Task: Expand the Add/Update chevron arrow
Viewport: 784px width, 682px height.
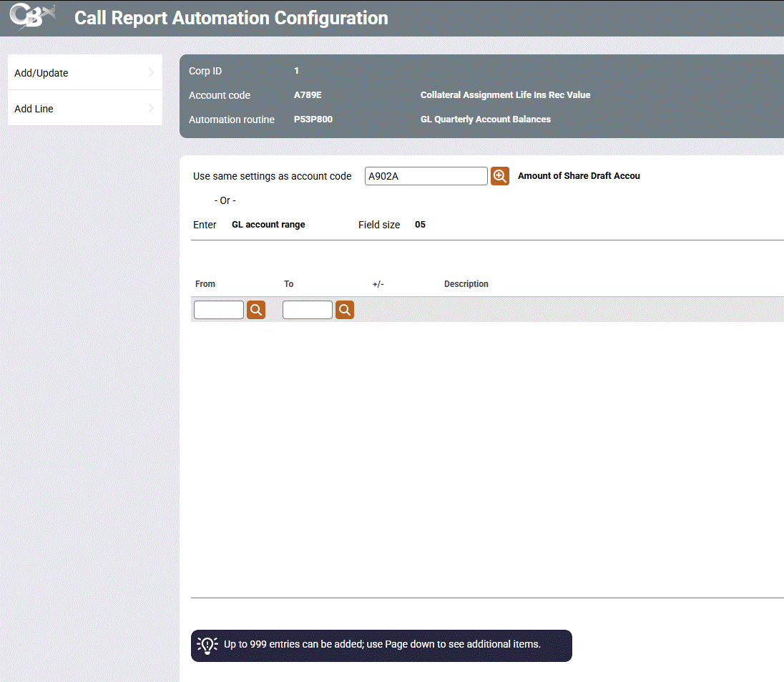Action: (x=151, y=72)
